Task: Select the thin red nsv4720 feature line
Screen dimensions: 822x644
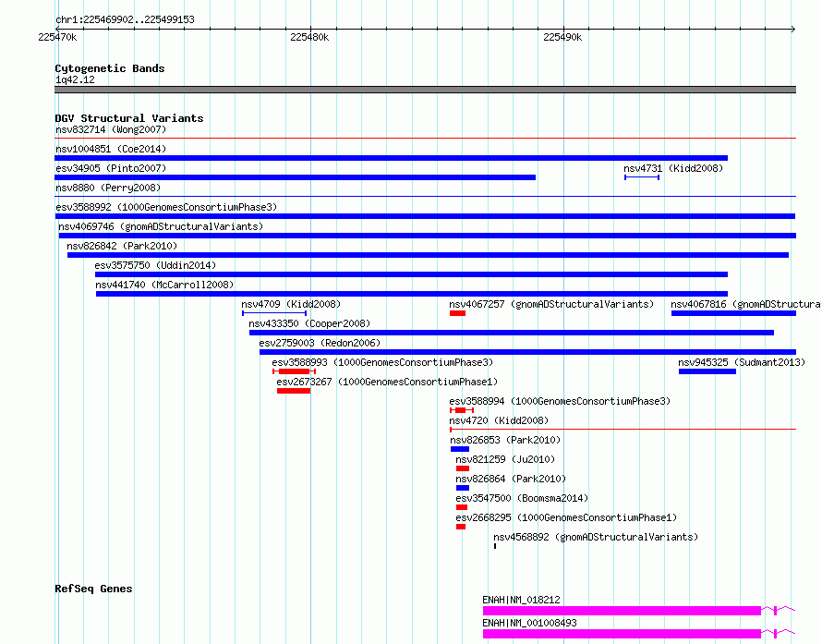Action: pyautogui.click(x=623, y=430)
